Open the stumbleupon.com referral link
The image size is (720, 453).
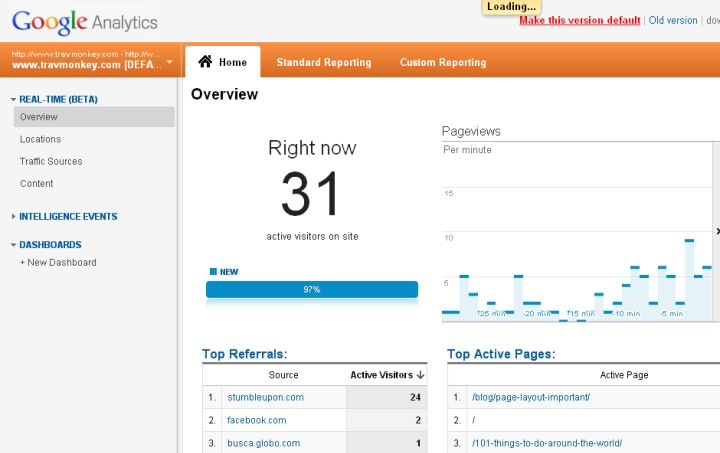[x=265, y=397]
